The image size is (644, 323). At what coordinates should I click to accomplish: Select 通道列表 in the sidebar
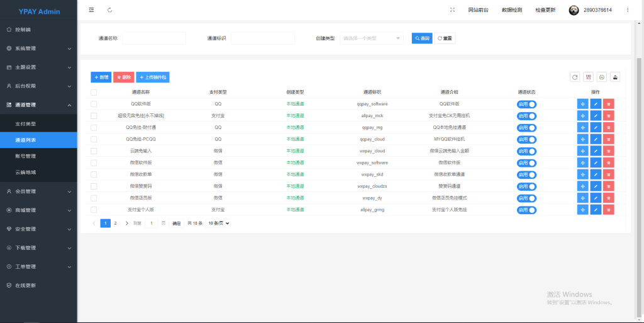coord(38,140)
